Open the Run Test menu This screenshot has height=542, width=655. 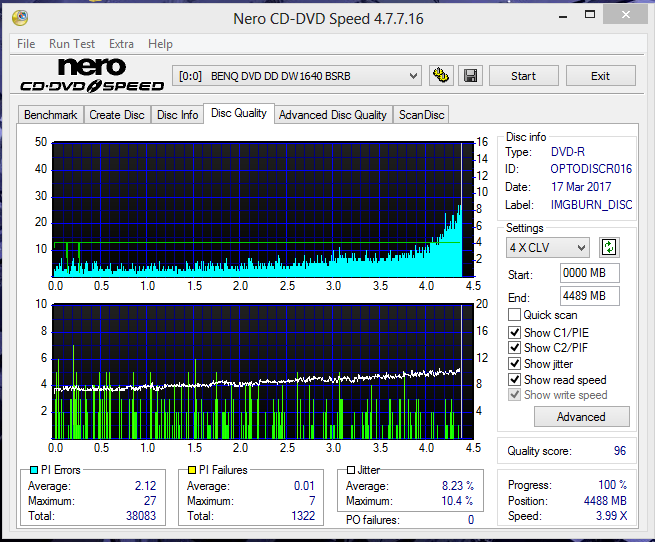pos(72,44)
